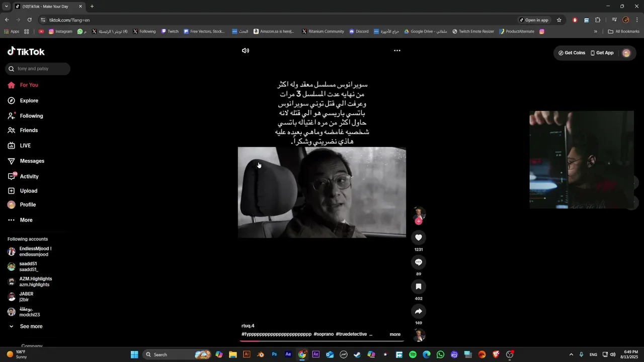Click Open in app button
644x362 pixels.
[x=534, y=20]
